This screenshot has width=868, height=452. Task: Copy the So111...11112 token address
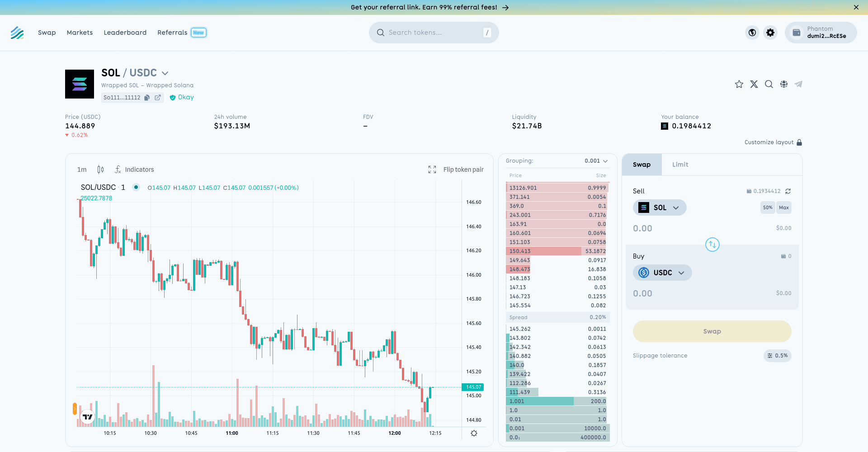point(147,98)
